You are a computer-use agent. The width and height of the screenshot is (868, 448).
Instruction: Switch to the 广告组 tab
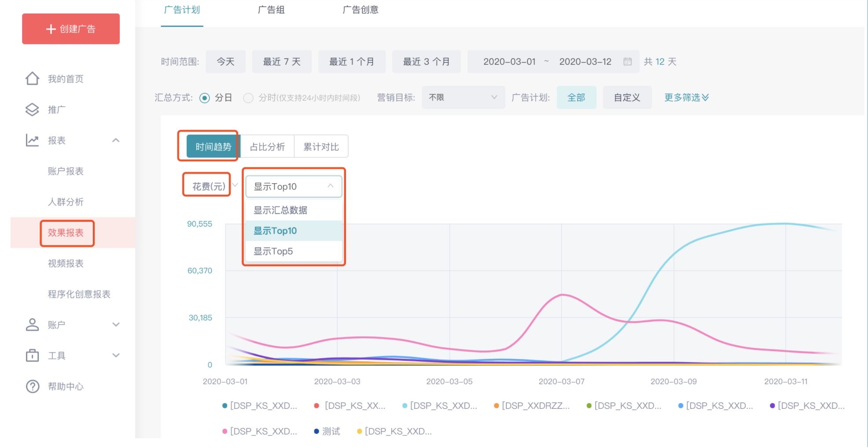pos(271,10)
